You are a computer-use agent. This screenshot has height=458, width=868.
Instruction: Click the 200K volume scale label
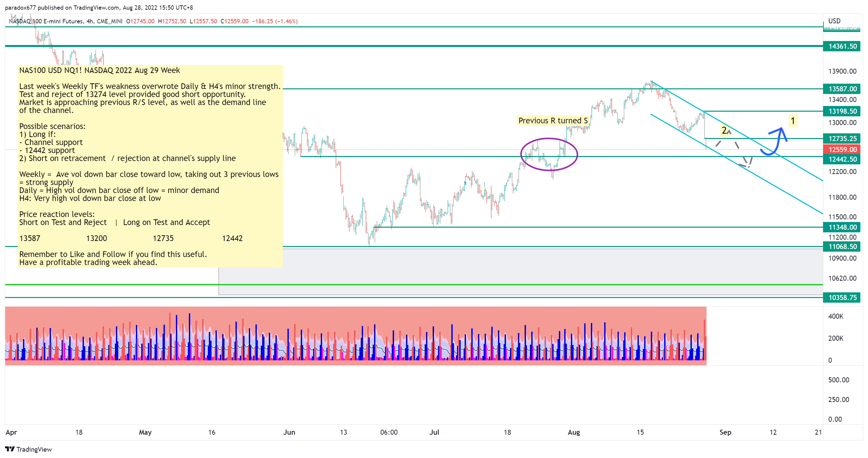point(836,338)
